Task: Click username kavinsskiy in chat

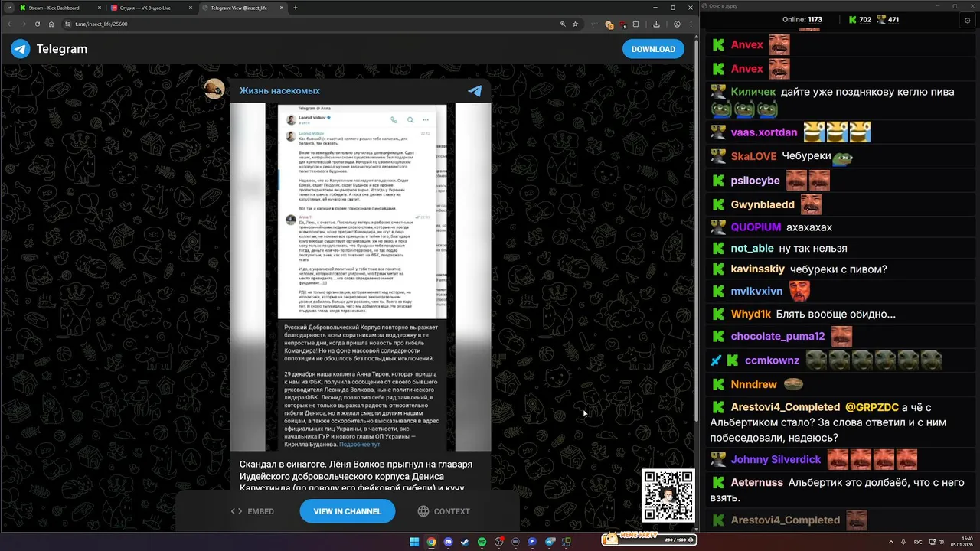Action: [x=758, y=269]
